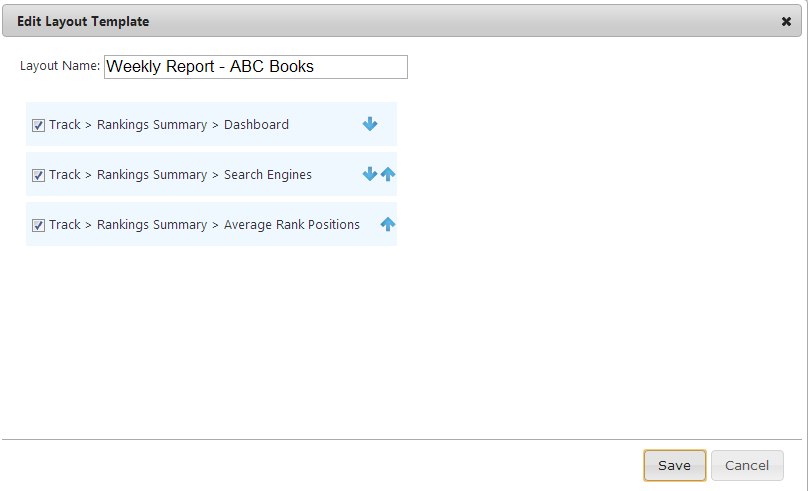
Task: Focus the Layout Name text field
Action: pyautogui.click(x=255, y=67)
